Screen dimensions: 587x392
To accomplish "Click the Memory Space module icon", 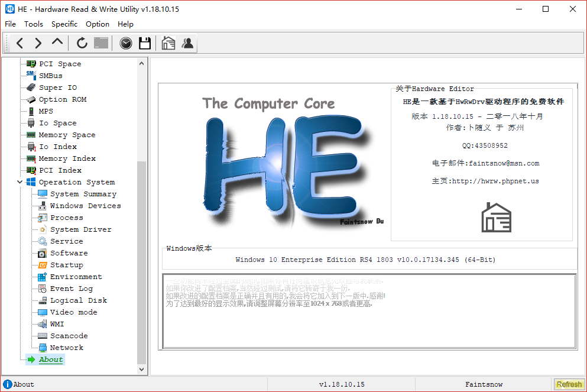I will pyautogui.click(x=31, y=135).
